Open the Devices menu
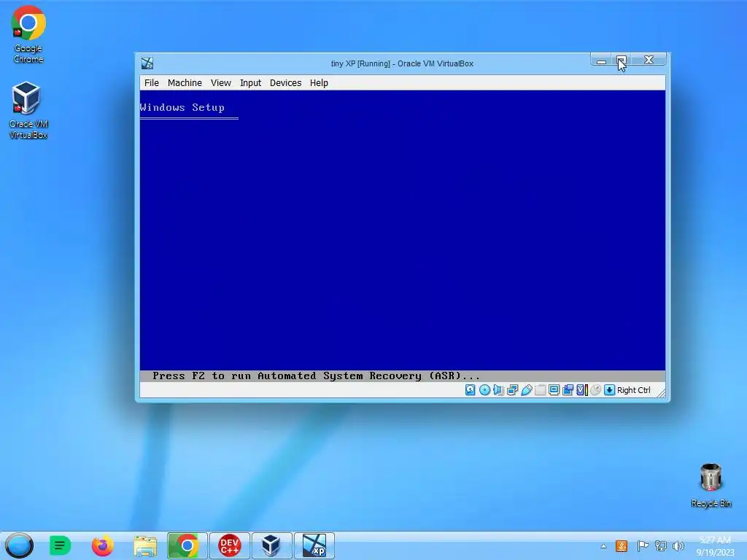Screen dimensions: 747x560 point(285,83)
